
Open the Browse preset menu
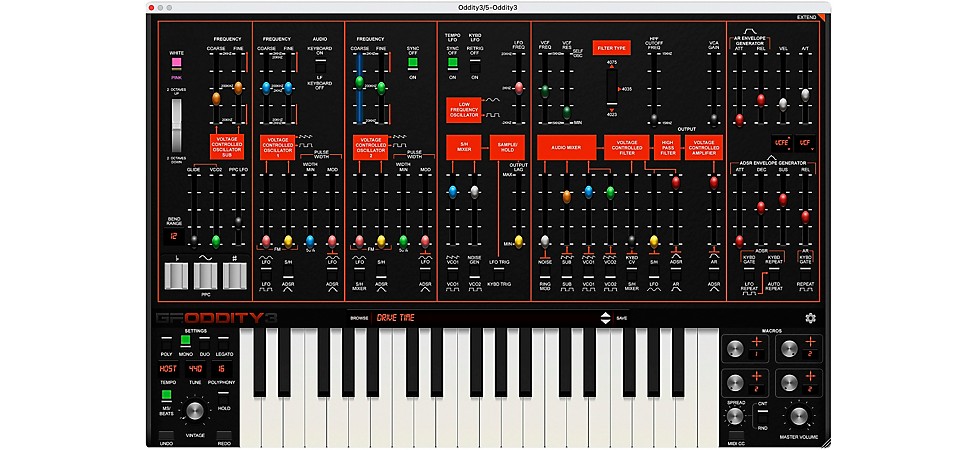[x=359, y=318]
